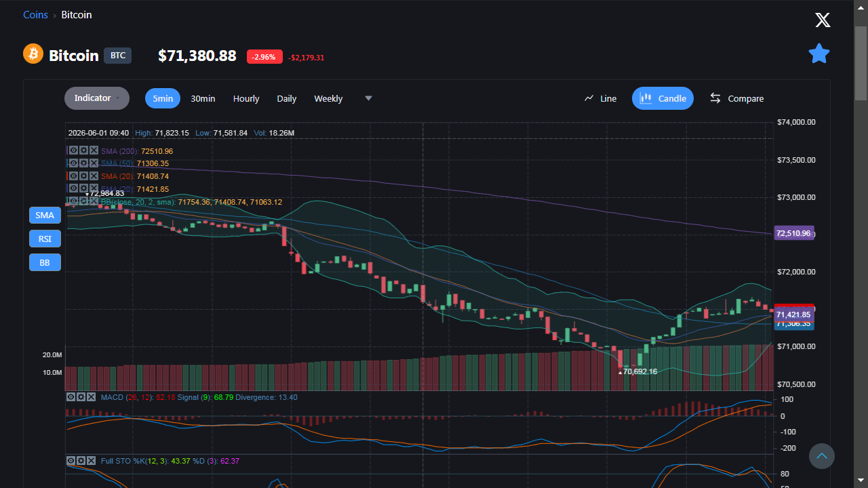The width and height of the screenshot is (868, 488).
Task: Toggle visibility of Bollinger Bands overlay
Action: pos(73,201)
